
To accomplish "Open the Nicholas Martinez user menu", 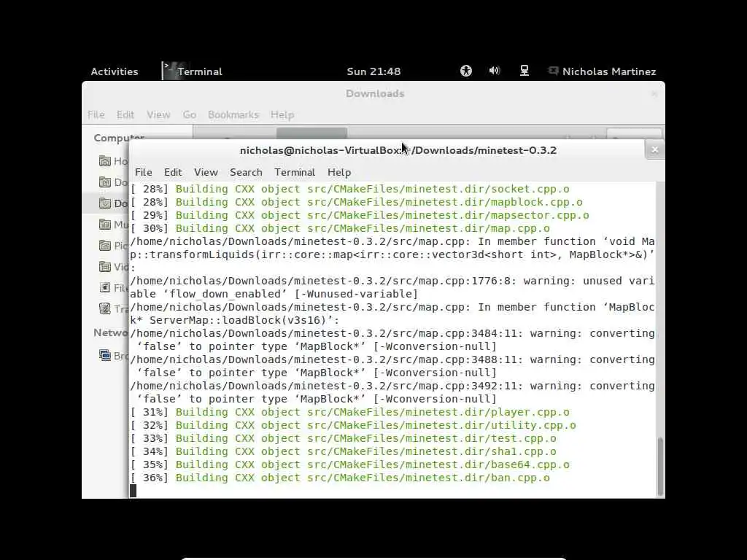I will [609, 71].
